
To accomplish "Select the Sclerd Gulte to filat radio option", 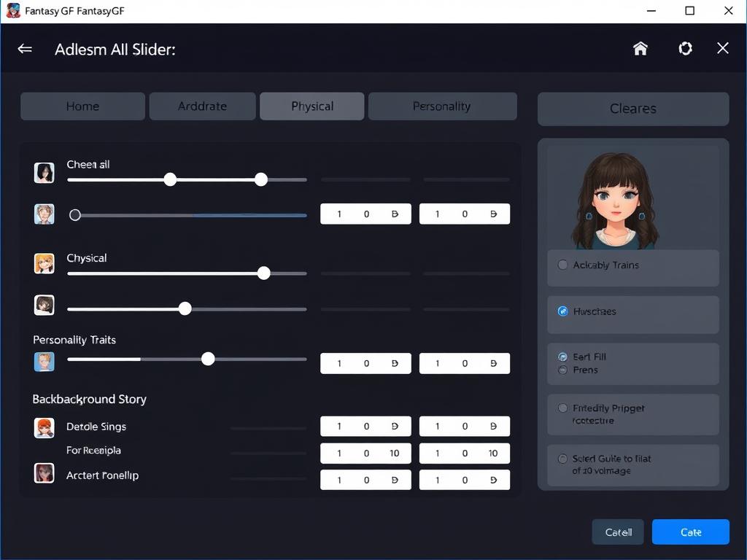I will [x=562, y=459].
